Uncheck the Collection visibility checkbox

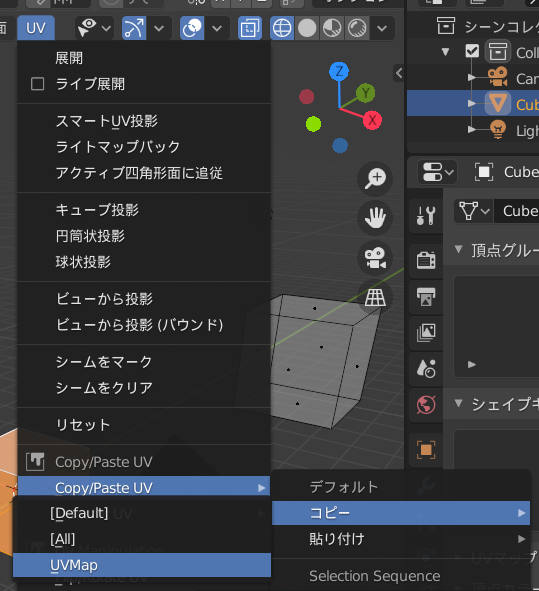tap(472, 51)
